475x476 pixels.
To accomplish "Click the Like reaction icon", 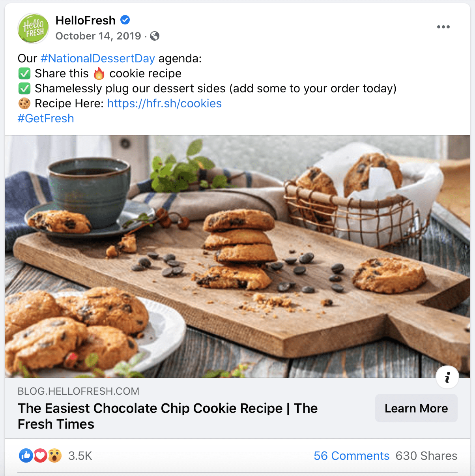I will [26, 455].
